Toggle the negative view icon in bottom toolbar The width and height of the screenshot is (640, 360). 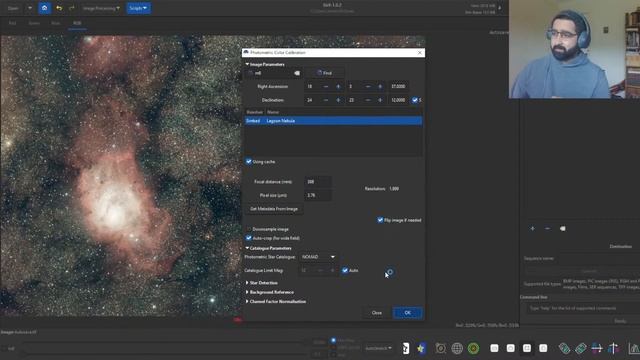coord(405,348)
